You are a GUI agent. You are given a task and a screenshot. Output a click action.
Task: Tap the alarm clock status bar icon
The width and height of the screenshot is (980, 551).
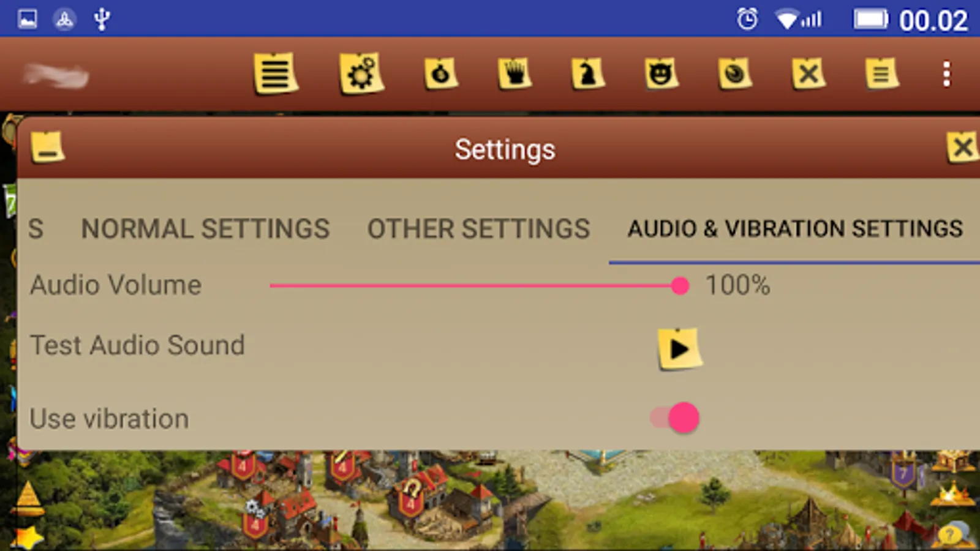[x=747, y=19]
